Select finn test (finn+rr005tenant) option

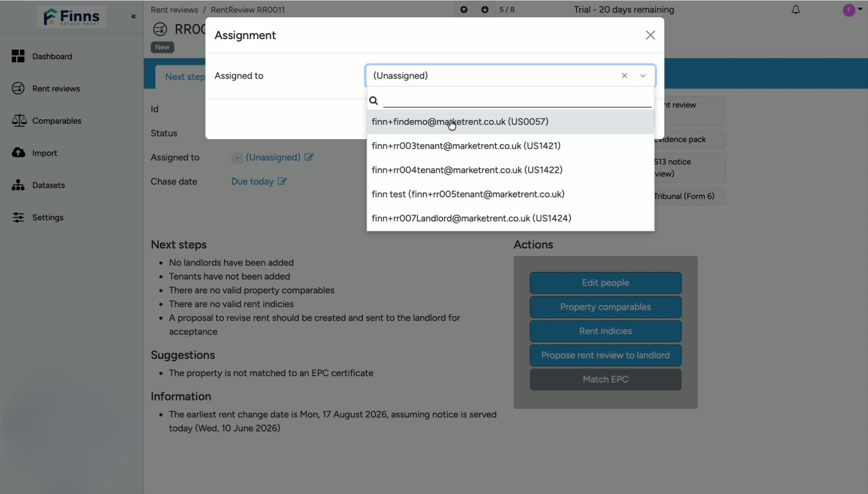pos(510,194)
